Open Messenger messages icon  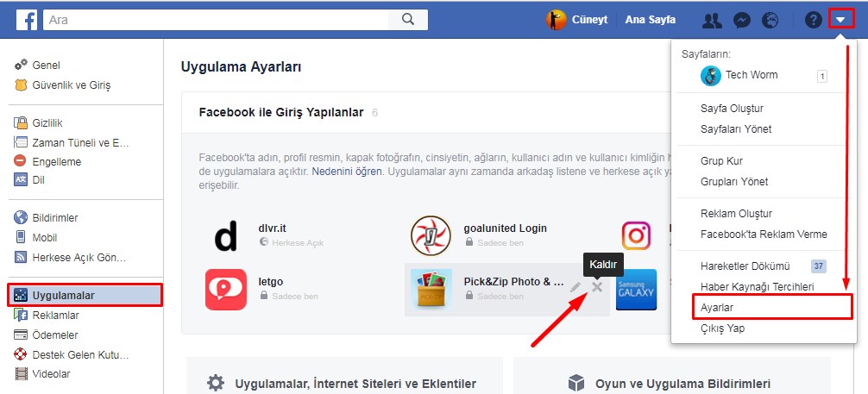tap(741, 20)
